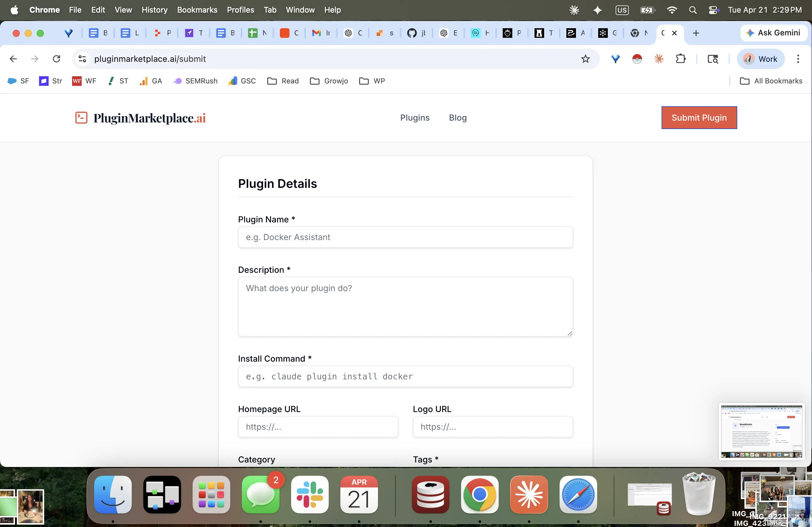Open the Growjo bookmarks folder

[x=329, y=81]
